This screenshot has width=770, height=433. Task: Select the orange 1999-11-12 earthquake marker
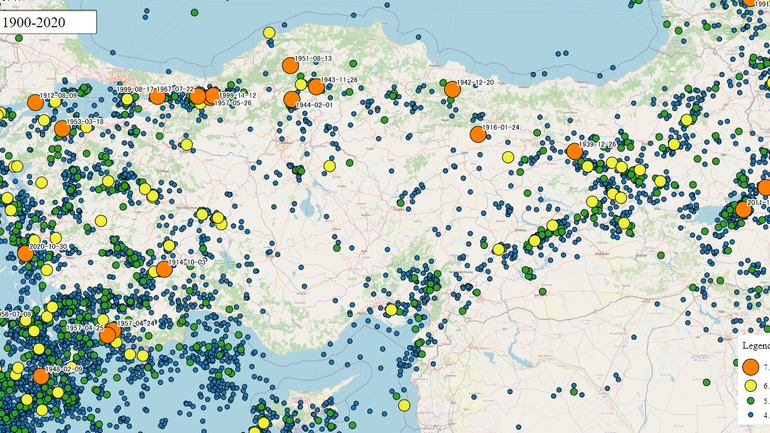click(213, 95)
